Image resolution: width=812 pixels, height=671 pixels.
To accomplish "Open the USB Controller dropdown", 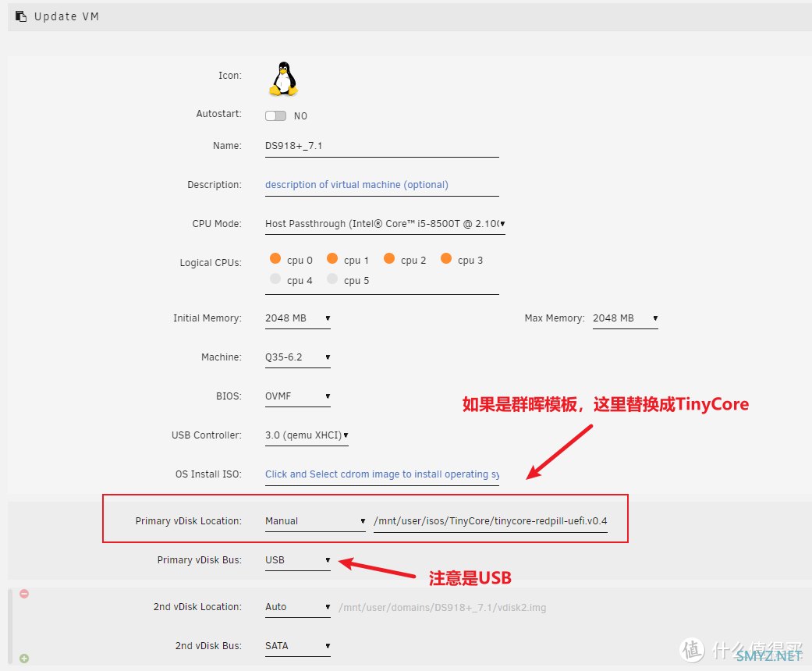I will point(307,435).
